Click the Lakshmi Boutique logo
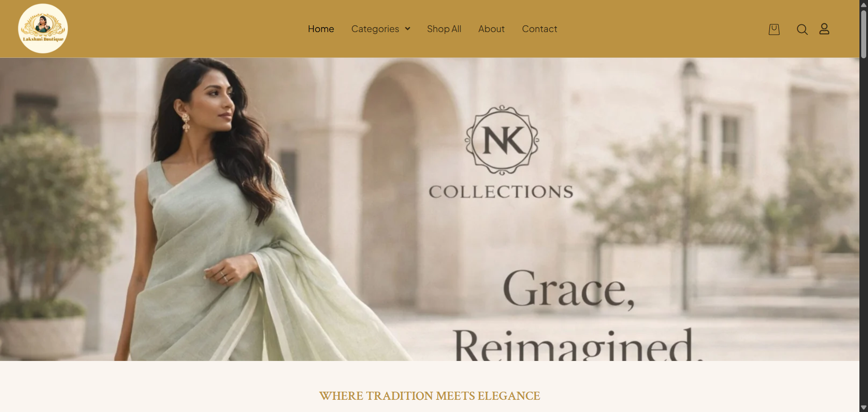The image size is (868, 412). (43, 28)
